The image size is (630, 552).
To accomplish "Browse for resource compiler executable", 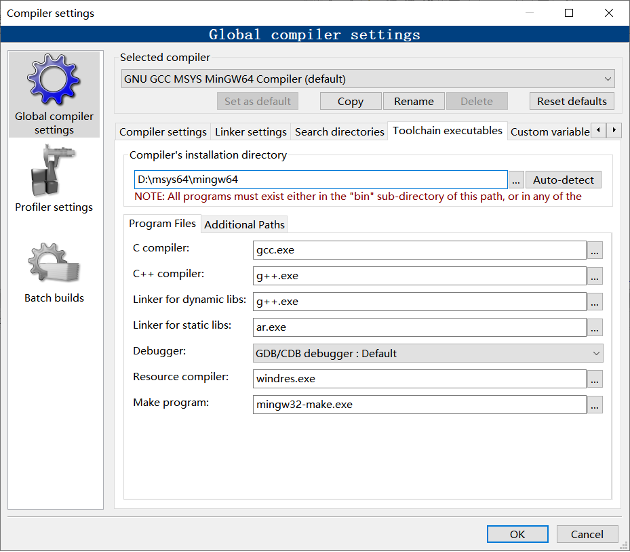I will [595, 379].
